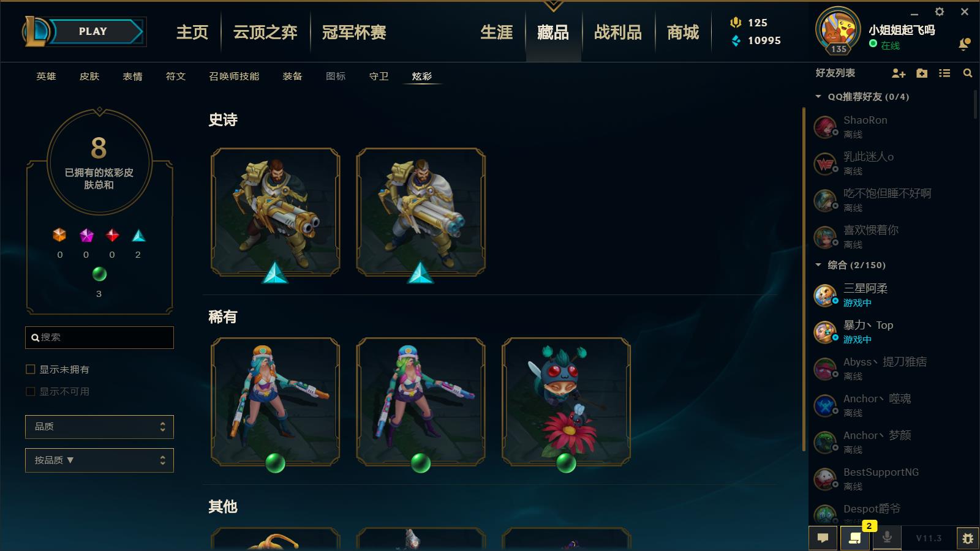Click the add friend icon
The width and height of the screenshot is (980, 551).
tap(898, 73)
